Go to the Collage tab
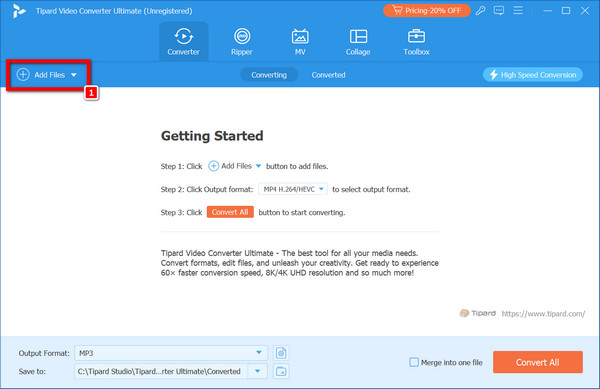The image size is (600, 389). pyautogui.click(x=358, y=41)
